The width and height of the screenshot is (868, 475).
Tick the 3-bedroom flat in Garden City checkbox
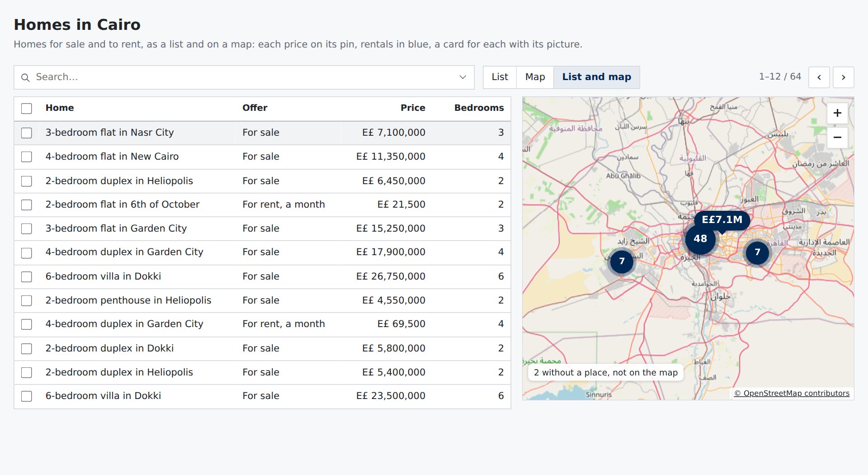(27, 229)
